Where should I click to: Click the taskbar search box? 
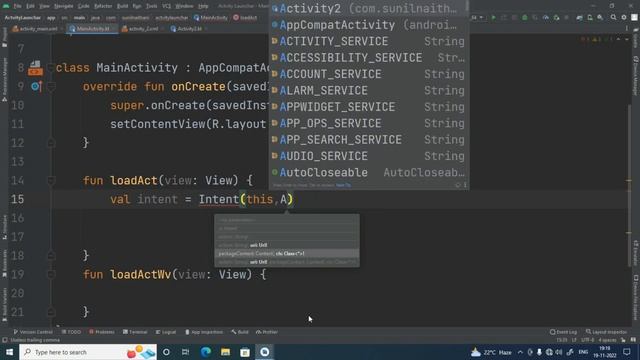point(88,352)
